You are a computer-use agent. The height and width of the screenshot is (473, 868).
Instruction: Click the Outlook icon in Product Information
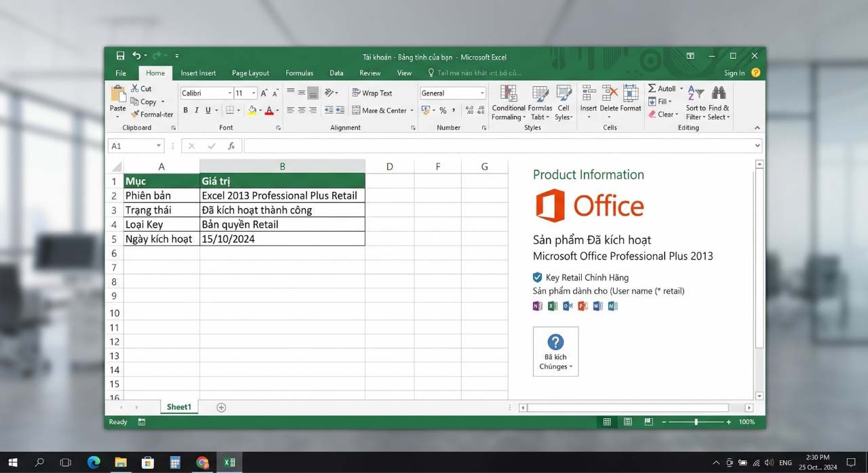[568, 306]
